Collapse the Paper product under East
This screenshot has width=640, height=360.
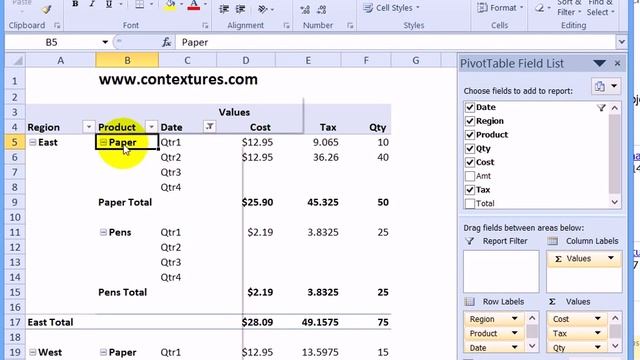(103, 142)
